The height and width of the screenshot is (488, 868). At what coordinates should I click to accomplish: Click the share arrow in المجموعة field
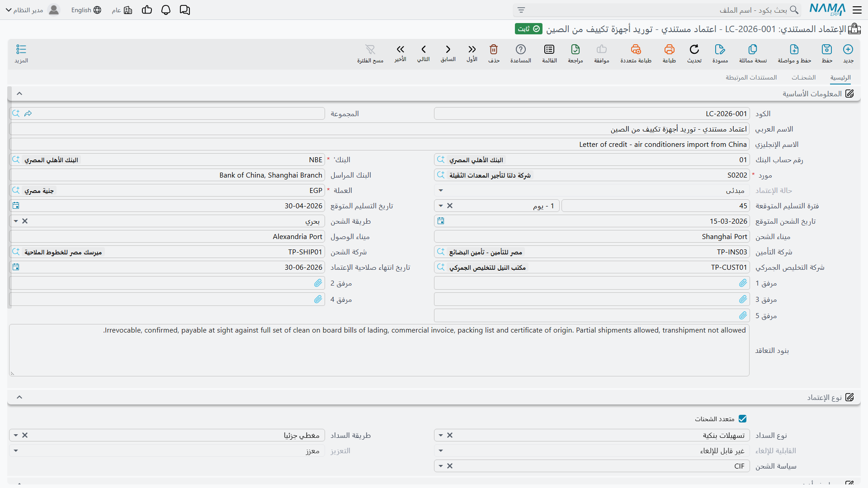28,113
